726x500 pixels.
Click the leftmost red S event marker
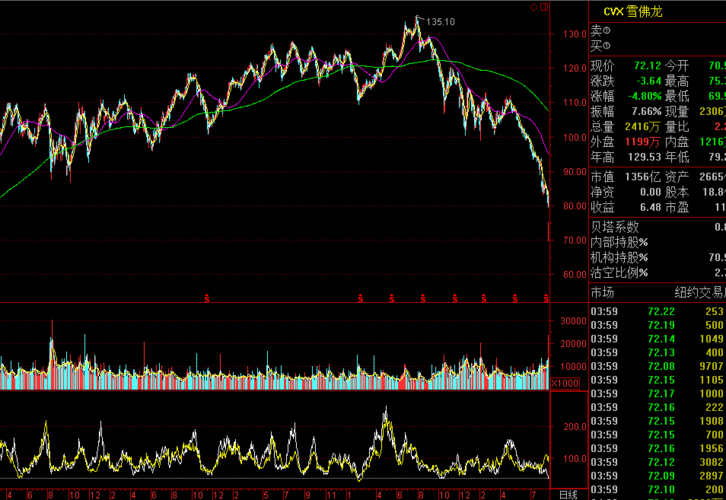click(207, 299)
